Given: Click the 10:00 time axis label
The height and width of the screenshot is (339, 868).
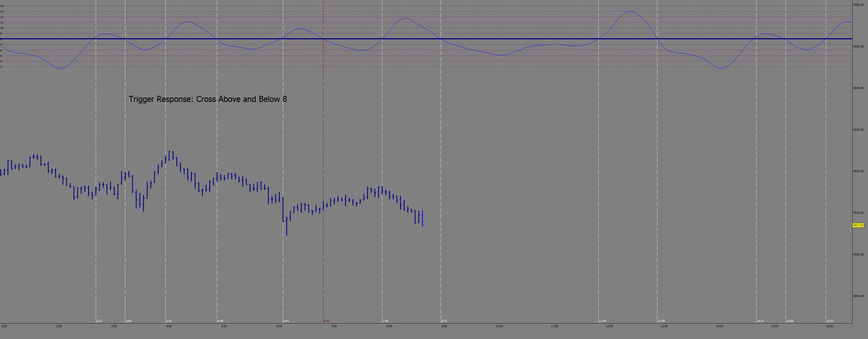Looking at the screenshot, I should (499, 326).
